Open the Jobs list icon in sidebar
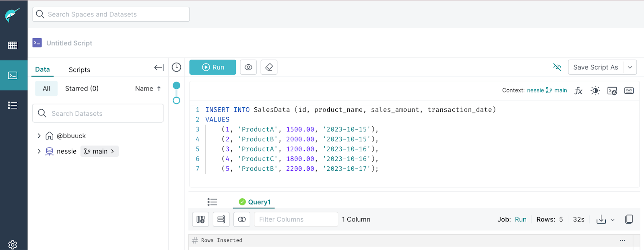This screenshot has height=250, width=644. coord(12,105)
